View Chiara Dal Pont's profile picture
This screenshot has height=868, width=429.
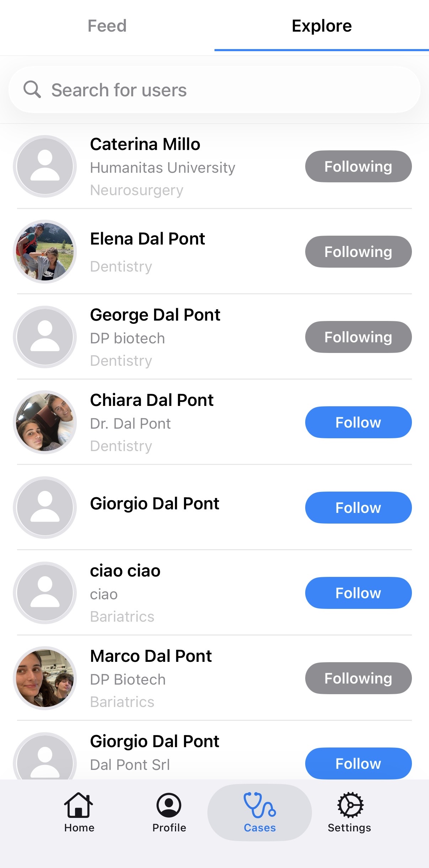tap(45, 422)
